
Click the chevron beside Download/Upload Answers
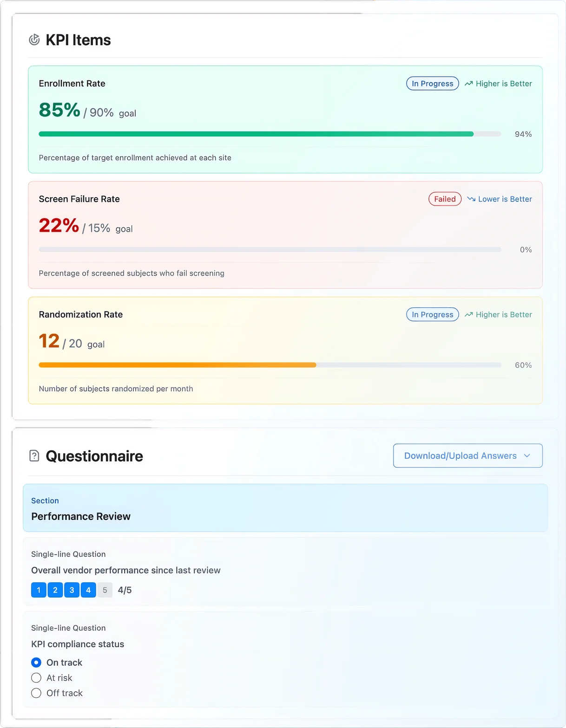pyautogui.click(x=527, y=455)
